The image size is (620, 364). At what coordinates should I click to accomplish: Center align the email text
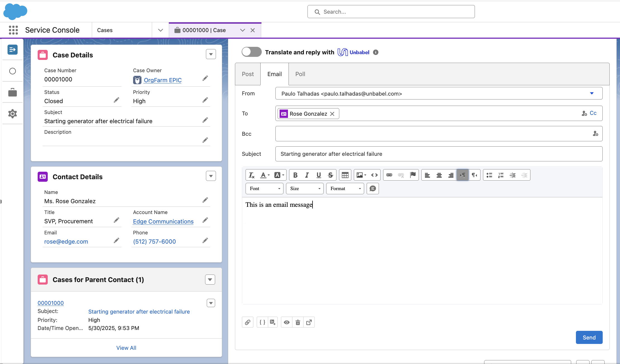pyautogui.click(x=439, y=175)
